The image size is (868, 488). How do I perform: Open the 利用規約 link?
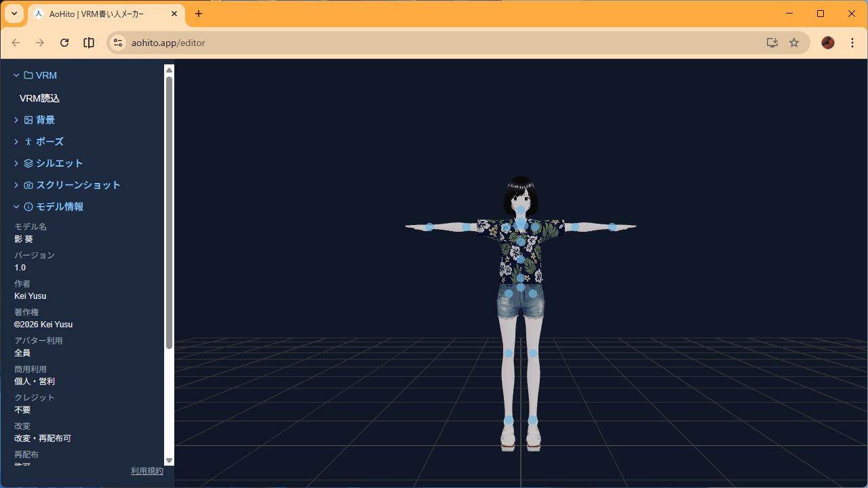tap(146, 470)
